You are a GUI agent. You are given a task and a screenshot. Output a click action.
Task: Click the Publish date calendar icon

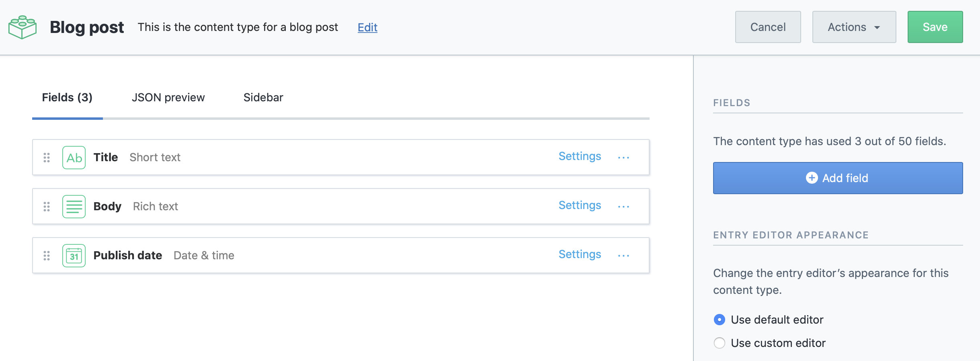(74, 256)
